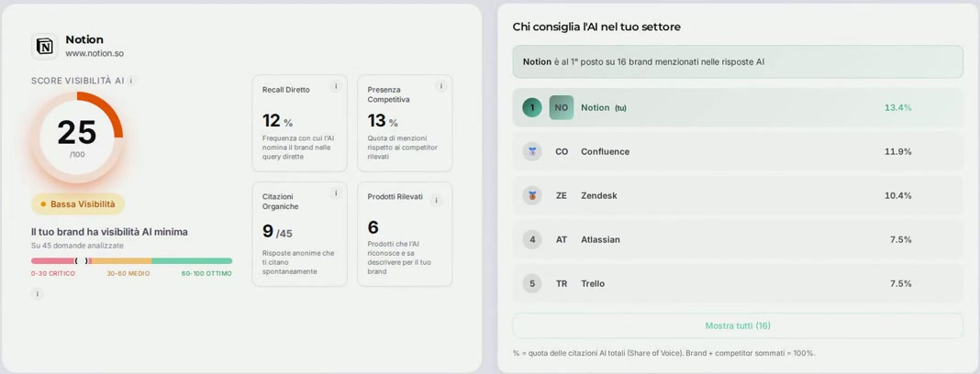This screenshot has height=374, width=980.
Task: Open the www.notion.so link
Action: coord(95,54)
